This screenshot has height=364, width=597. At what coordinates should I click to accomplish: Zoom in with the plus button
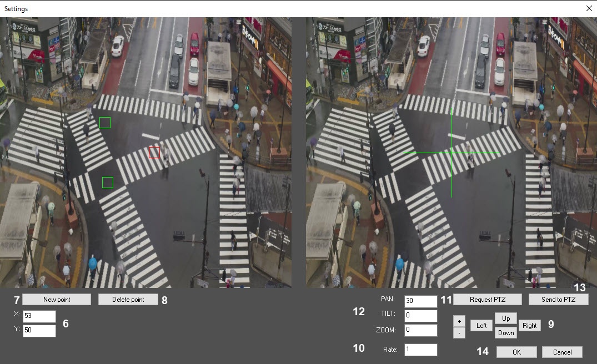click(459, 321)
